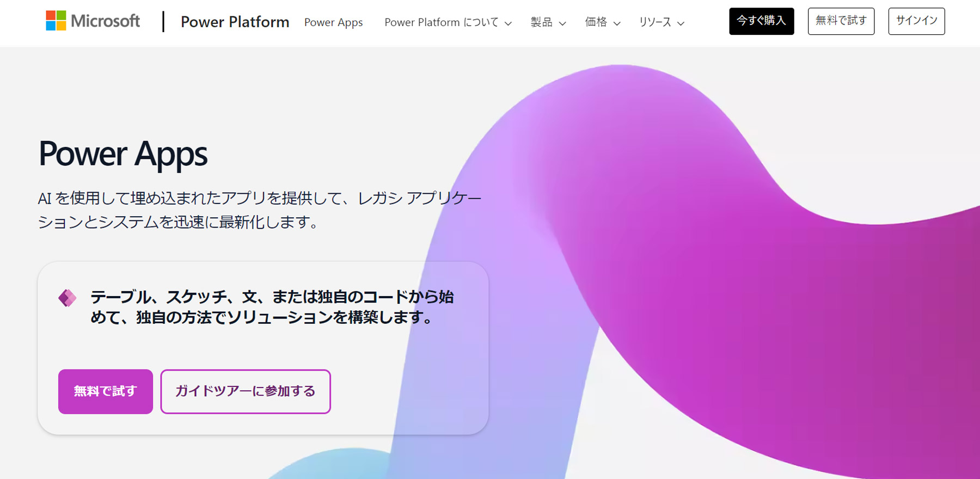Expand the リソース dropdown menu

coord(661,22)
